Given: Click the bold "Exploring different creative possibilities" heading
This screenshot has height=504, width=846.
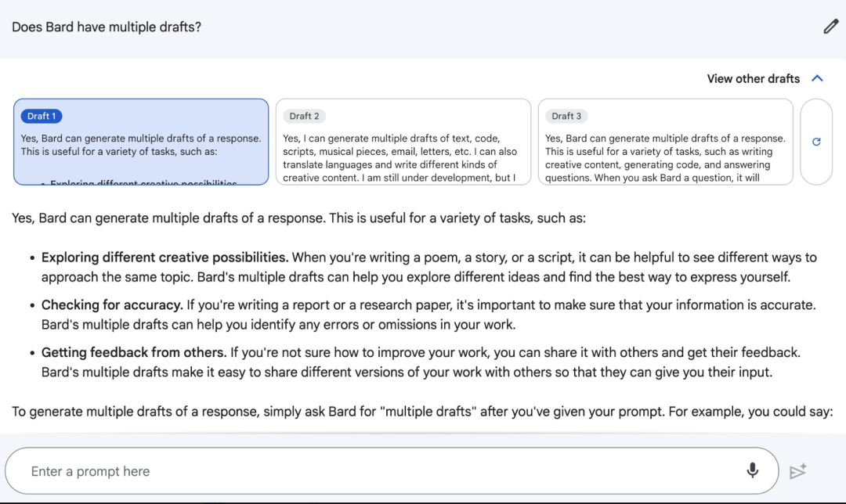Looking at the screenshot, I should point(164,257).
